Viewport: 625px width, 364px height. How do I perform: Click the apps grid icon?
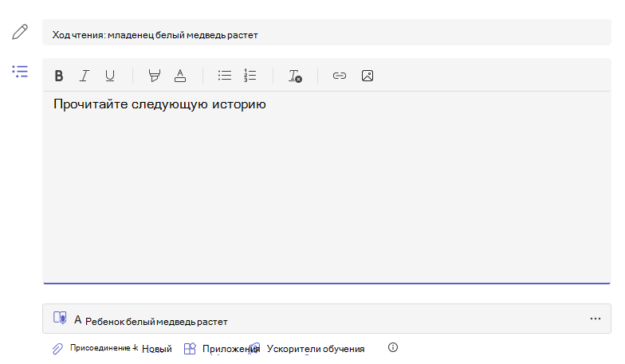pyautogui.click(x=190, y=349)
